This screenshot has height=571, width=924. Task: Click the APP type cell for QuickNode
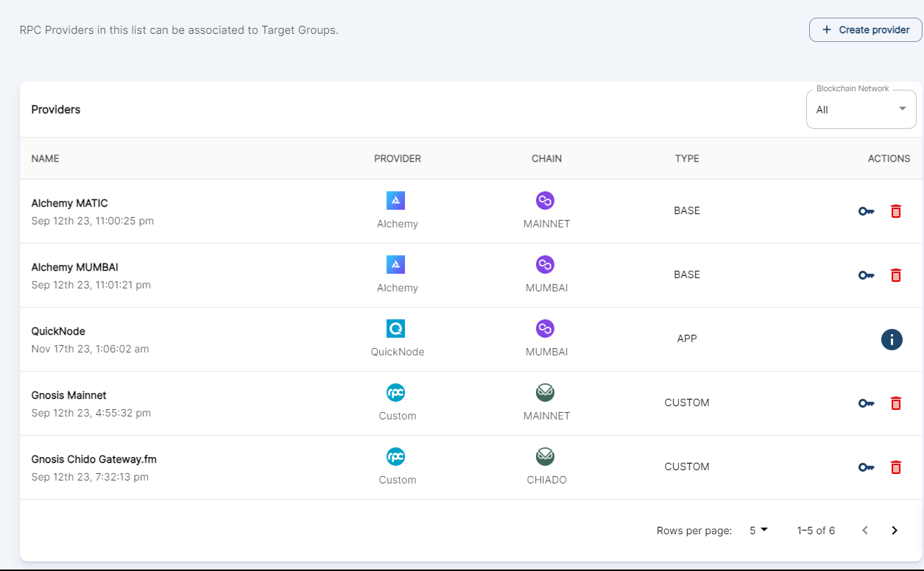click(x=687, y=339)
